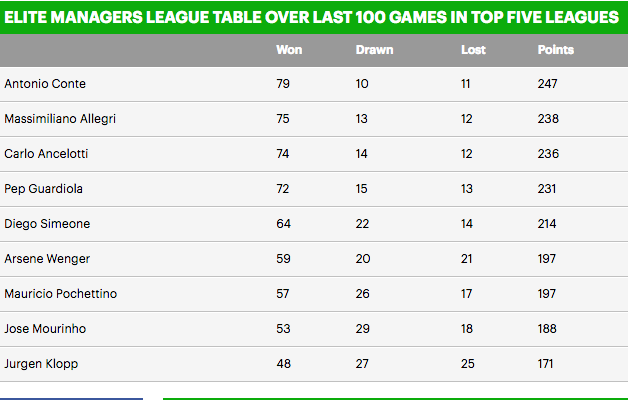Click Simeone's 64 won value
The image size is (628, 401).
point(283,224)
